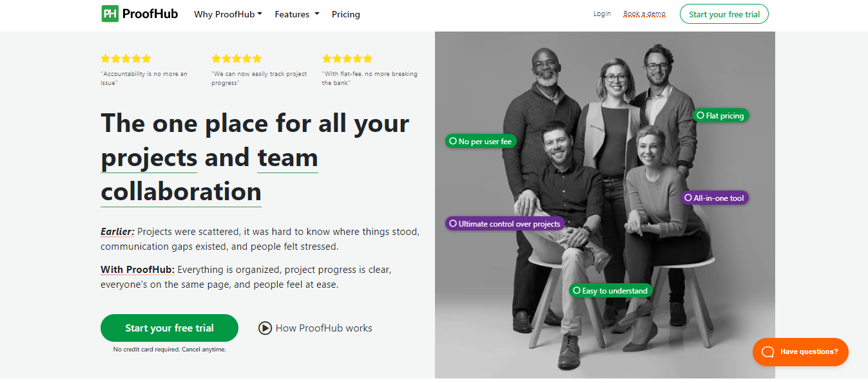Click star rating above track project progress review

point(236,59)
